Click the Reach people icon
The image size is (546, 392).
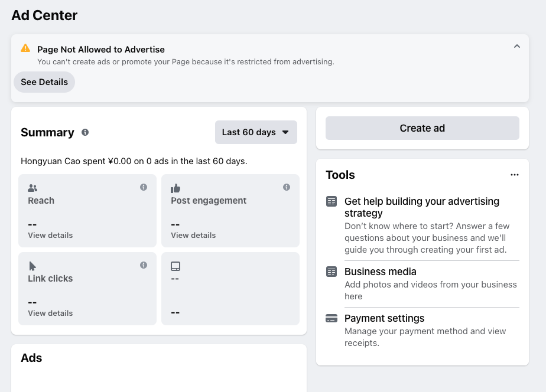[x=32, y=187]
